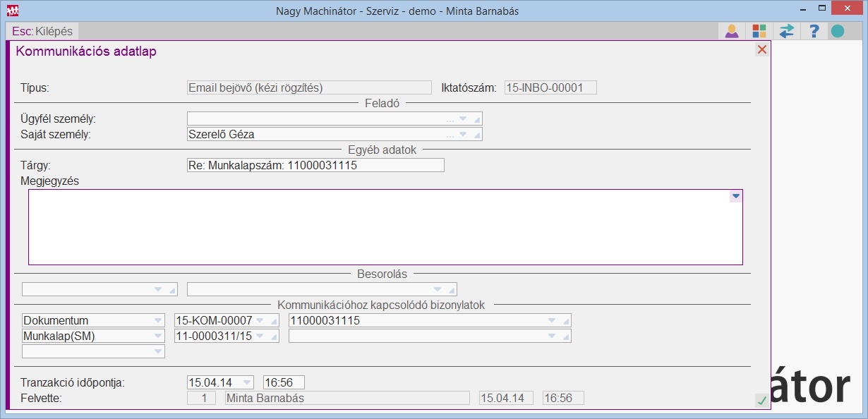Click corner triangle of Saját személy field
Screen dimensions: 868x419
pos(477,135)
